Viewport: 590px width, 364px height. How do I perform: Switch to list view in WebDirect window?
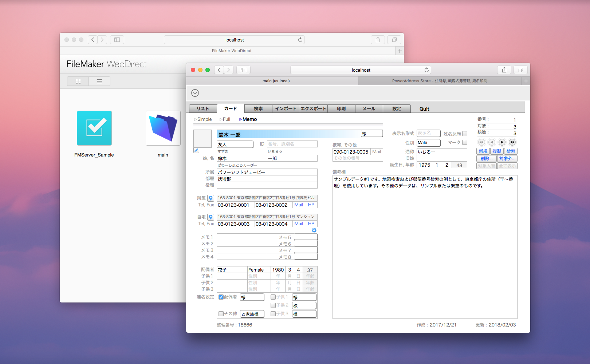coord(99,81)
